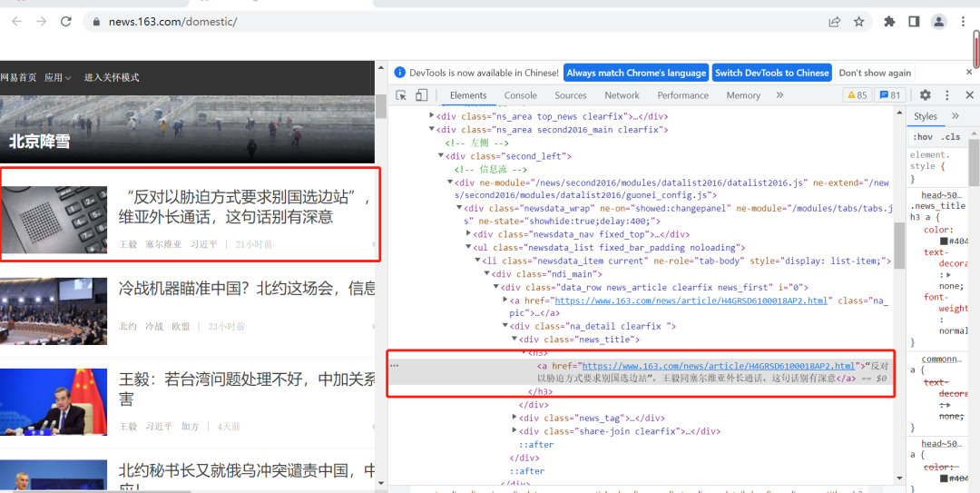Click the Don't show again button

875,73
